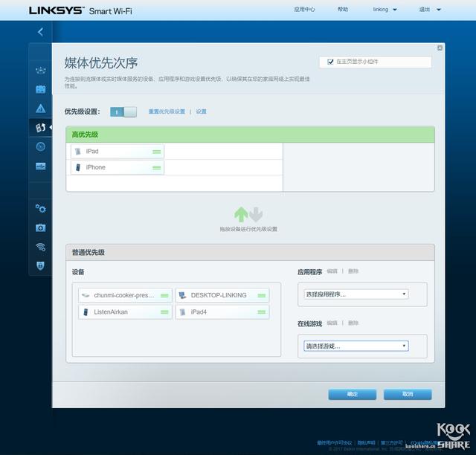Open the Guest Access briefcase icon

tap(41, 89)
